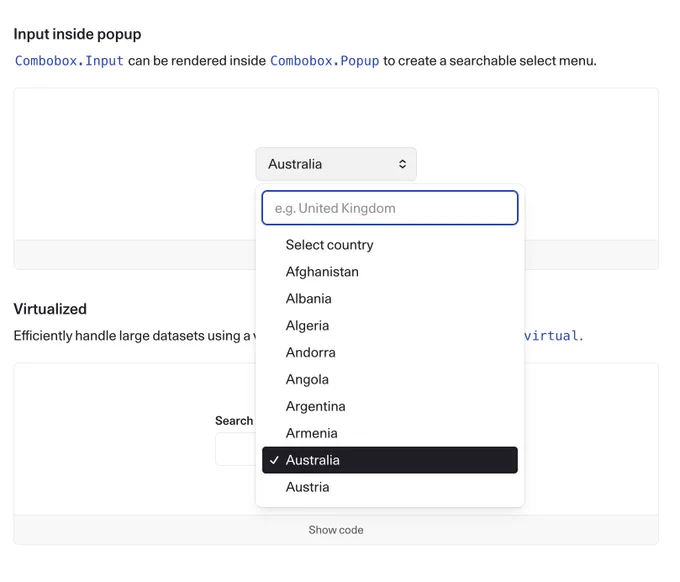The width and height of the screenshot is (680, 582).
Task: Click the 'Input inside popup' heading
Action: click(x=78, y=34)
